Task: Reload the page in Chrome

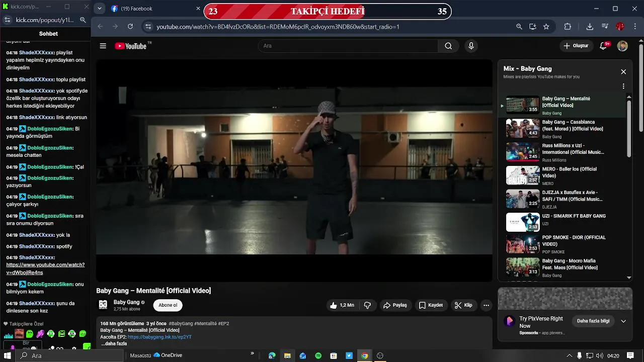Action: [130, 27]
